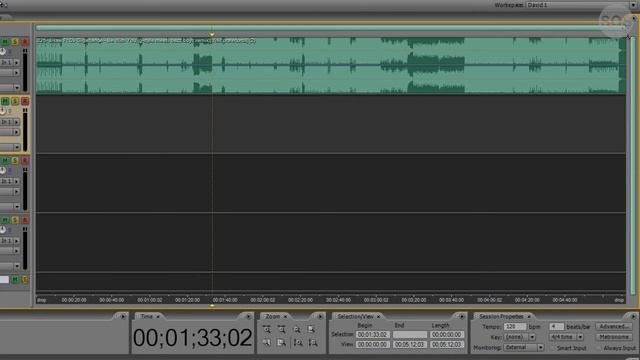Open the Session Properties panel flyout menu

click(633, 316)
